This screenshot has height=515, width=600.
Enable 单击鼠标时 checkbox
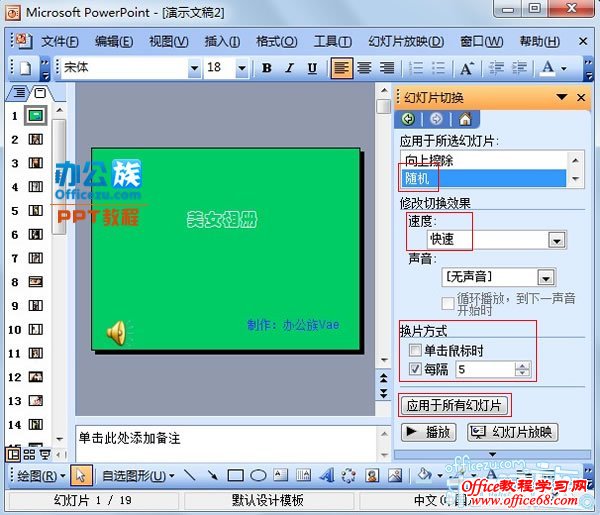click(x=415, y=350)
